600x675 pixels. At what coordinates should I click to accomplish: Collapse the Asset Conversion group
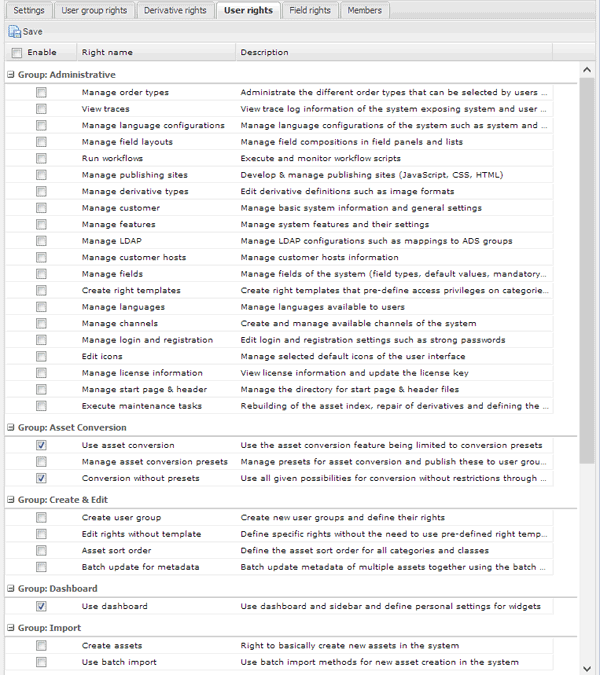pos(11,427)
